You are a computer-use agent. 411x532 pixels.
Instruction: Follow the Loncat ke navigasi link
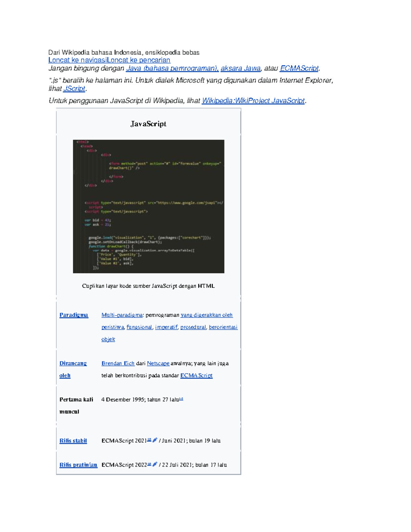coord(77,60)
